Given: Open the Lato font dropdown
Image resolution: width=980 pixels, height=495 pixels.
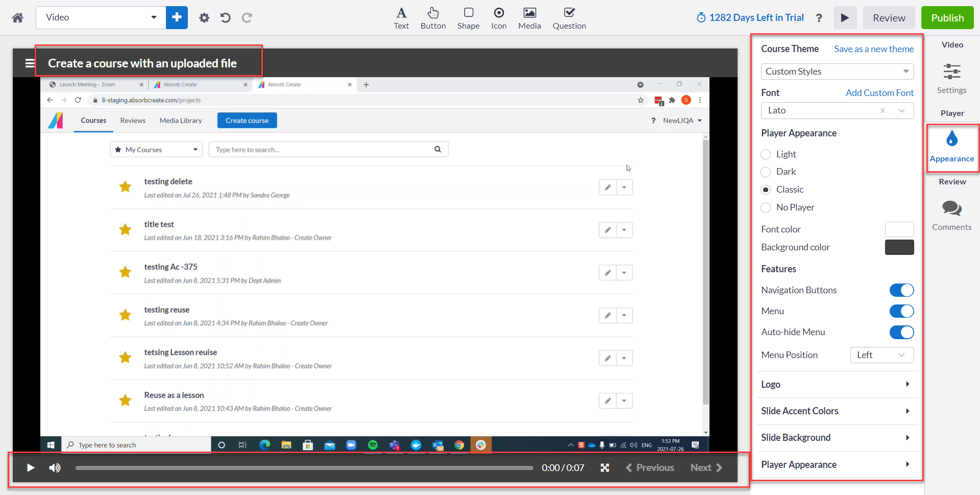Looking at the screenshot, I should coord(837,110).
